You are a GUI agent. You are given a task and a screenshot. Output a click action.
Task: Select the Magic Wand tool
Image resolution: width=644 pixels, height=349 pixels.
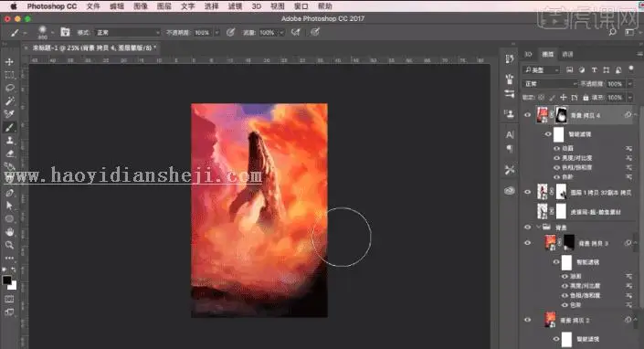[x=9, y=101]
